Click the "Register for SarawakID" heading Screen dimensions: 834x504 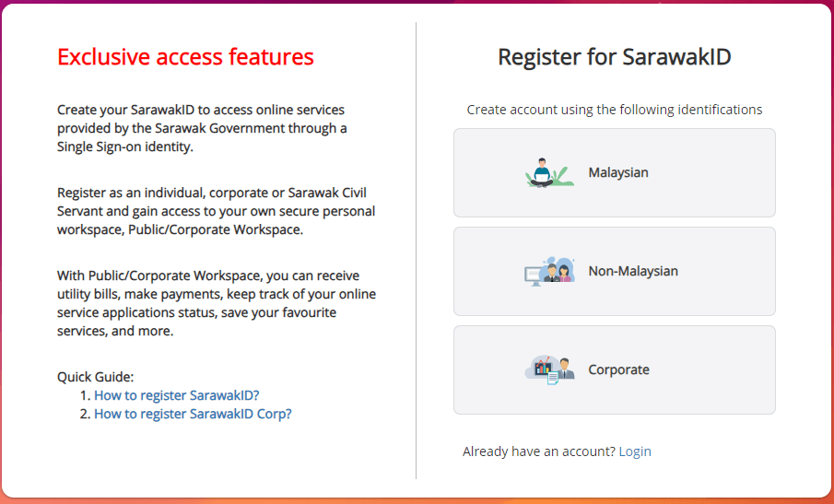coord(614,57)
